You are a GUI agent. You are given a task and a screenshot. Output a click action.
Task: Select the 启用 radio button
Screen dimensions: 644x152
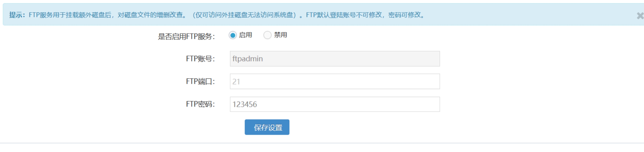tap(233, 35)
